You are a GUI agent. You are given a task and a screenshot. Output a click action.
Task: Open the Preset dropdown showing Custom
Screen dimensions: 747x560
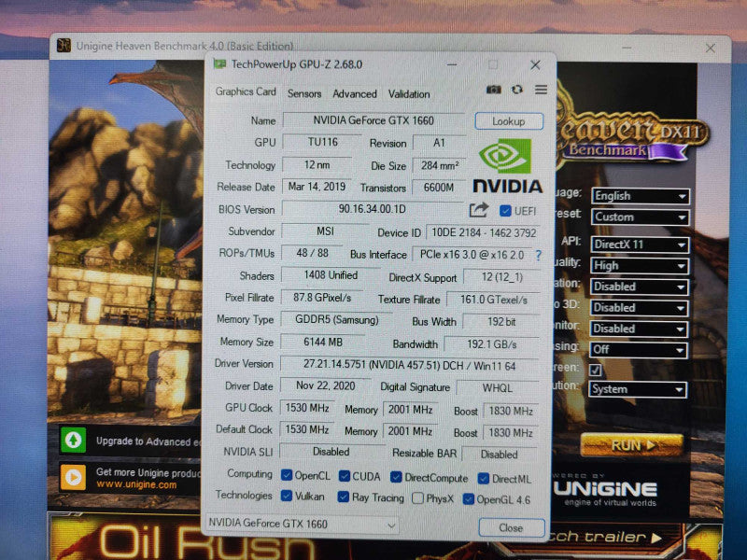coord(641,217)
